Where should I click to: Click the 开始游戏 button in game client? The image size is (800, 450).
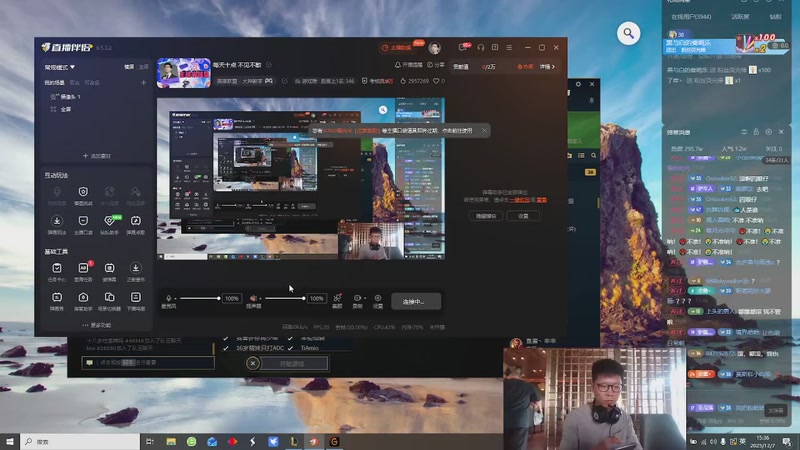point(292,364)
